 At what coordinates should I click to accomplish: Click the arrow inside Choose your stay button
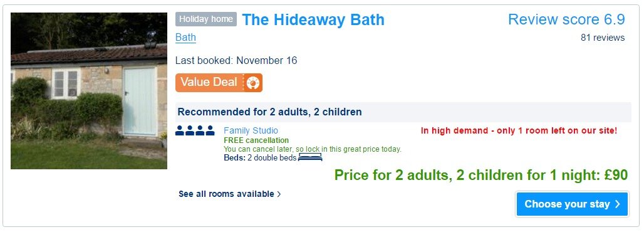coord(617,204)
